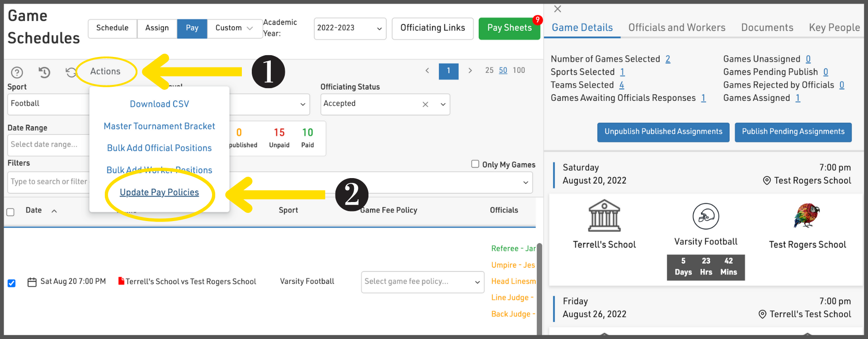
Task: Click the calendar icon beside Sat Aug 20
Action: 32,282
